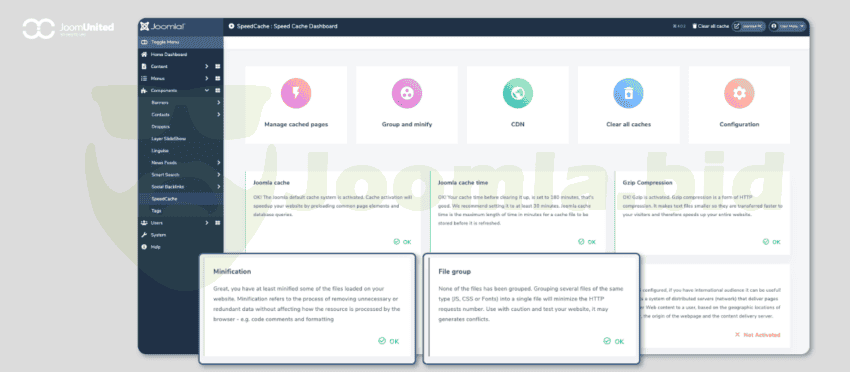Click the OK status in File group card
Screen dimensions: 850x372
pyautogui.click(x=614, y=341)
